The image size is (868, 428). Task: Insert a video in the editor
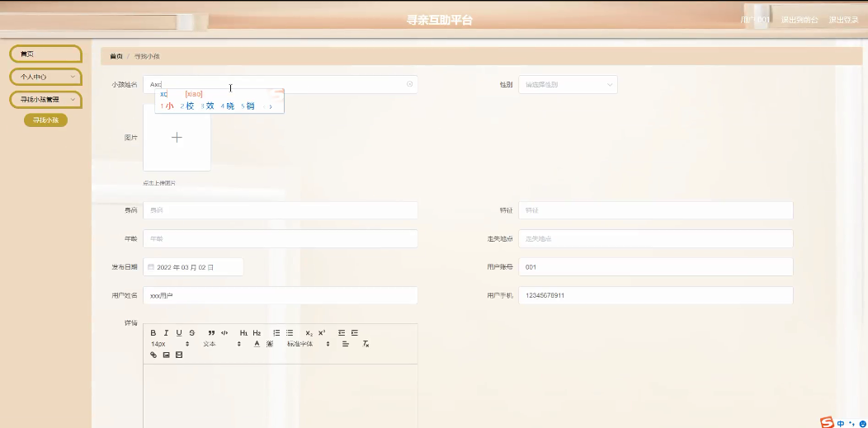pyautogui.click(x=179, y=355)
